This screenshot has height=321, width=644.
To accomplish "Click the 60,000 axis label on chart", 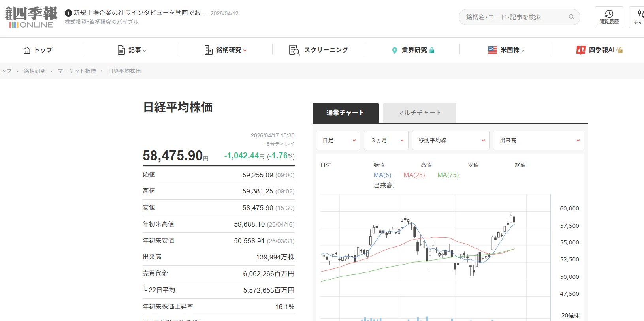I will [x=569, y=208].
